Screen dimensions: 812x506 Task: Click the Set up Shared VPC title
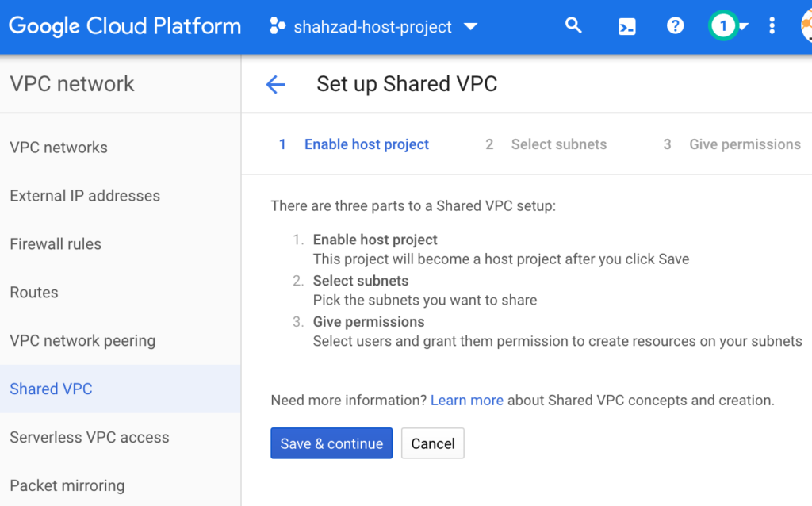[x=407, y=84]
